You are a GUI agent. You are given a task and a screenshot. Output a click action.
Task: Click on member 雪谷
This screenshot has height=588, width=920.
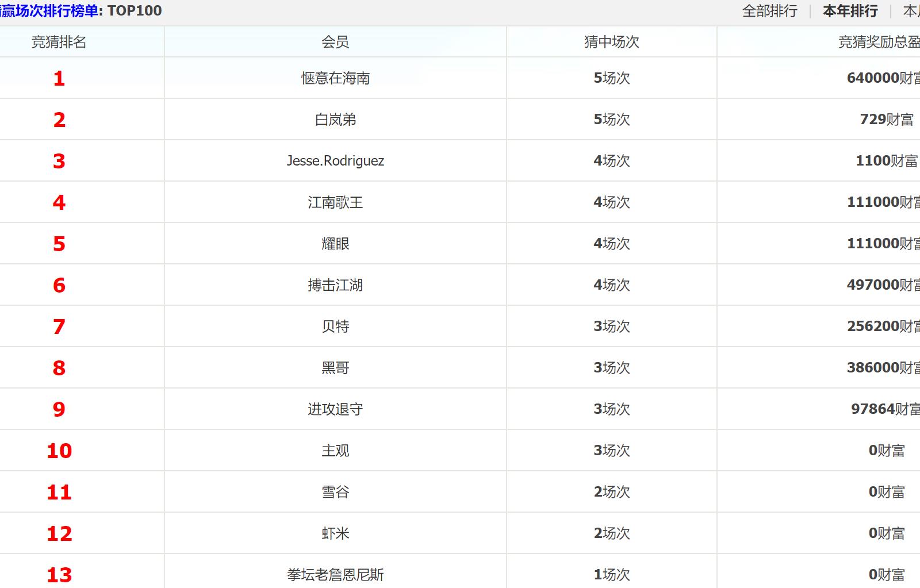coord(335,492)
